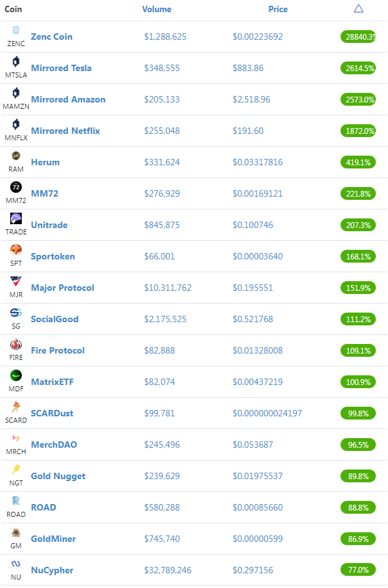Click the Mirrored Tesla MTSLA icon
Screen dimensions: 388x588
pos(16,61)
